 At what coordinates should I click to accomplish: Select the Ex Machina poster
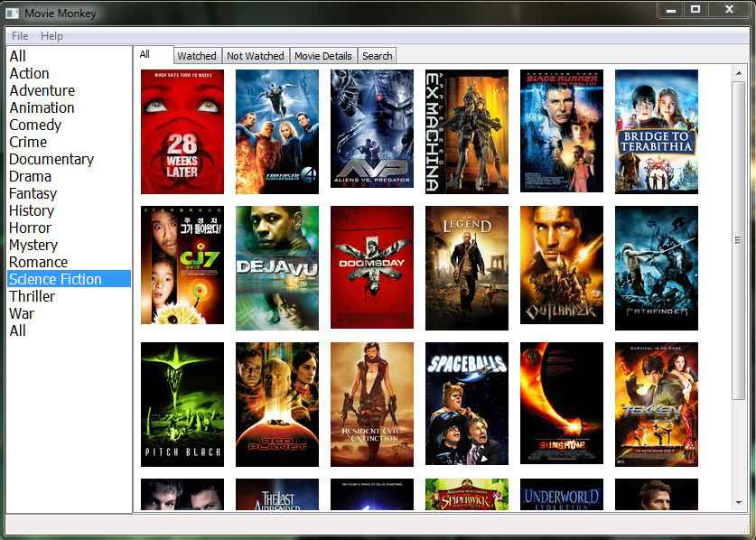467,132
